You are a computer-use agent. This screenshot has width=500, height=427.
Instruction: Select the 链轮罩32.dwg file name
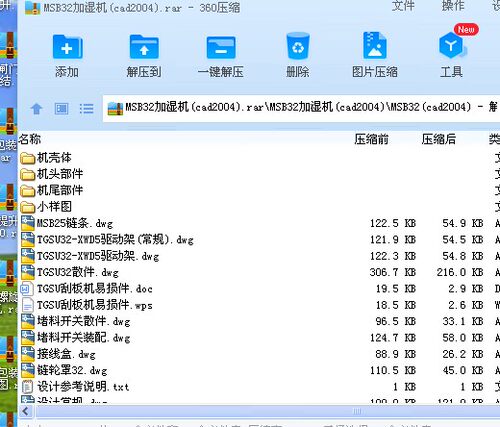pos(72,370)
